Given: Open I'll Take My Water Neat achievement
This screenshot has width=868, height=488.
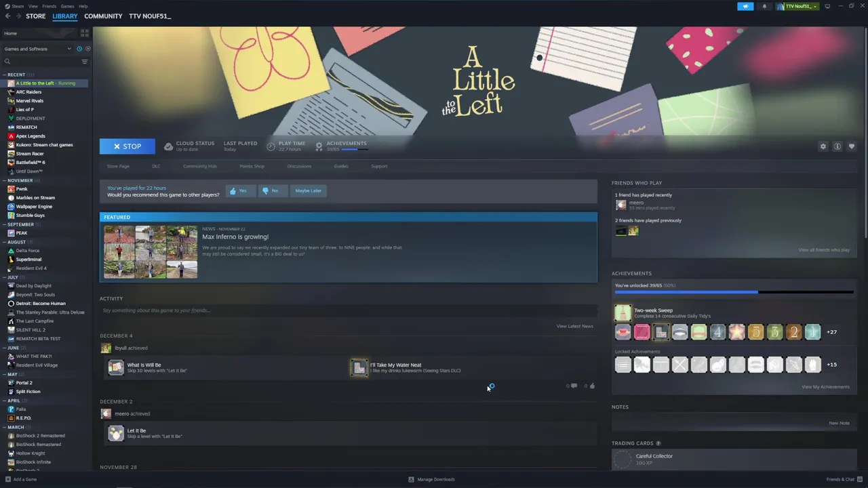Looking at the screenshot, I should [359, 367].
